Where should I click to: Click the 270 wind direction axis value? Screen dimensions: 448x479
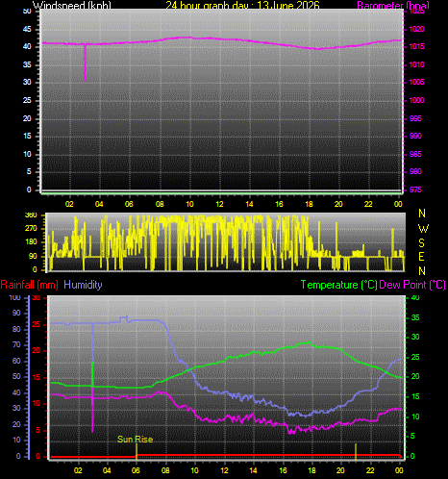pyautogui.click(x=31, y=228)
